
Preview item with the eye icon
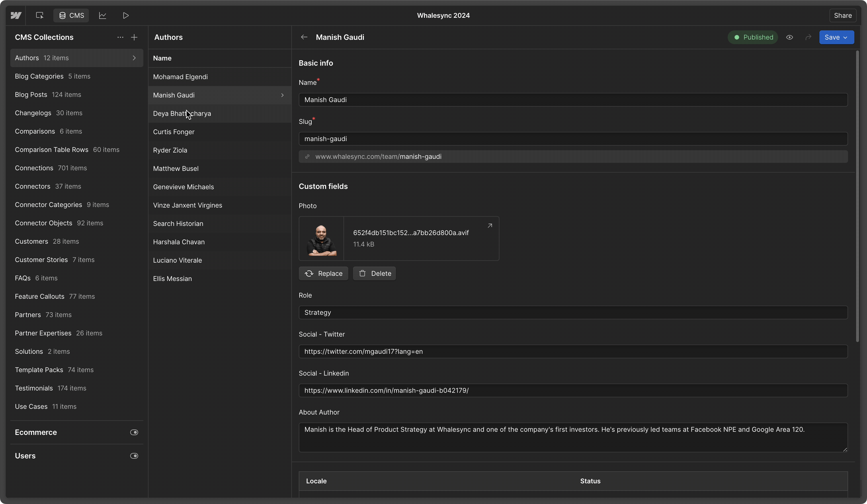(x=789, y=37)
